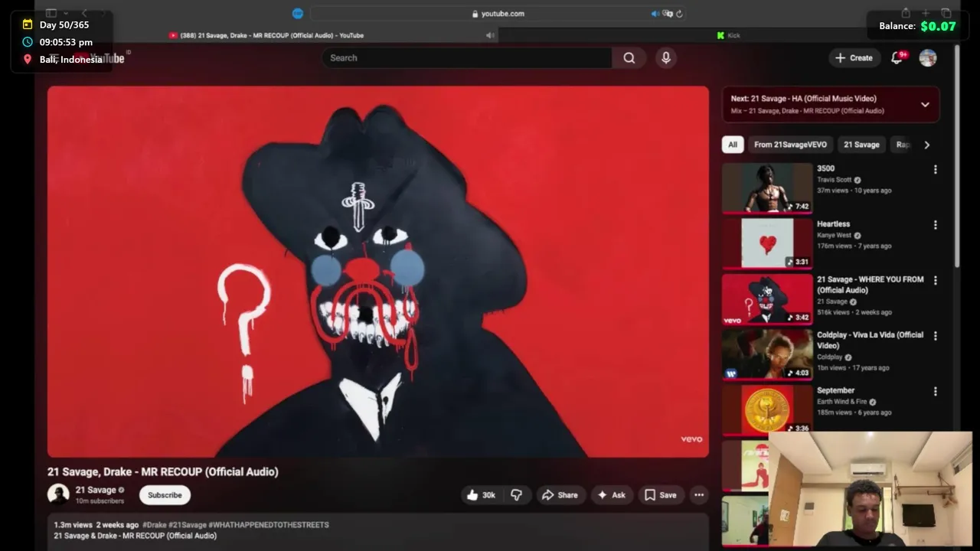
Task: Open 21 Savage channel name link
Action: [x=96, y=490]
